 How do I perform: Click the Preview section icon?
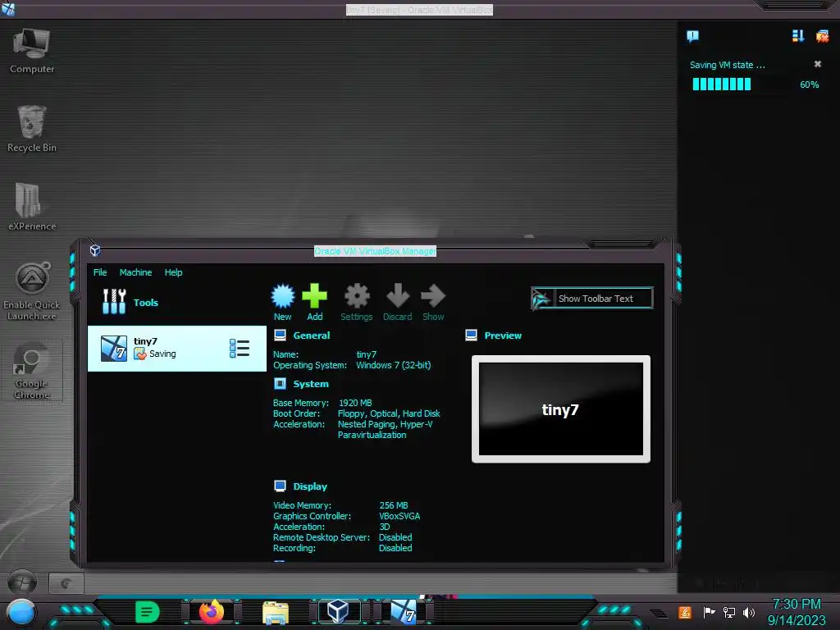click(x=472, y=336)
